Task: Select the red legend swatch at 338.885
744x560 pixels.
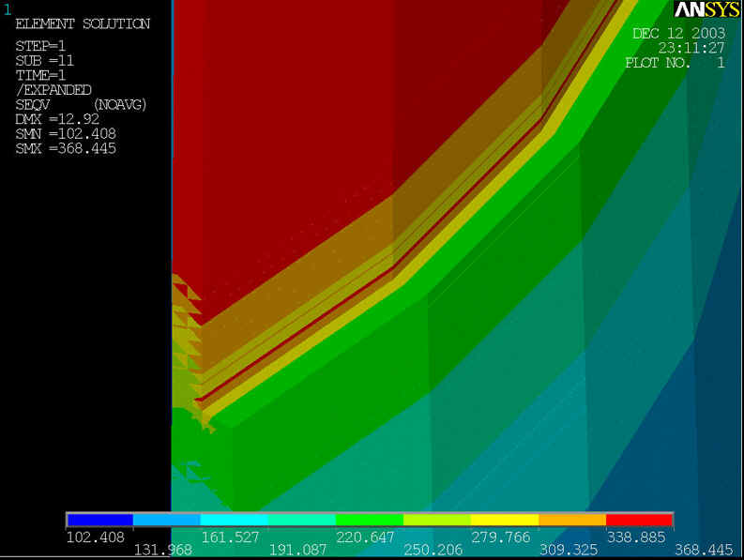Action: (x=639, y=520)
